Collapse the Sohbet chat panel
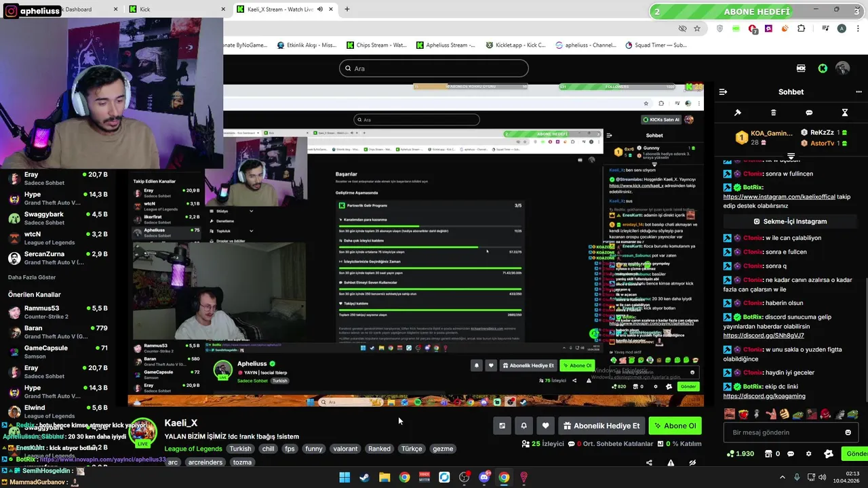Screen dimensions: 868x488 click(723, 91)
